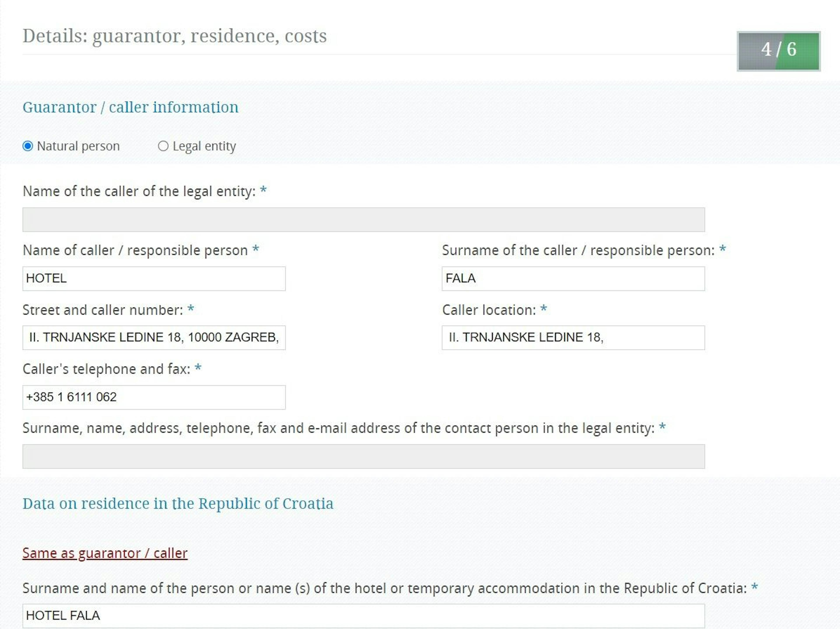Select the Natural person radio button
The height and width of the screenshot is (629, 840).
[x=28, y=146]
